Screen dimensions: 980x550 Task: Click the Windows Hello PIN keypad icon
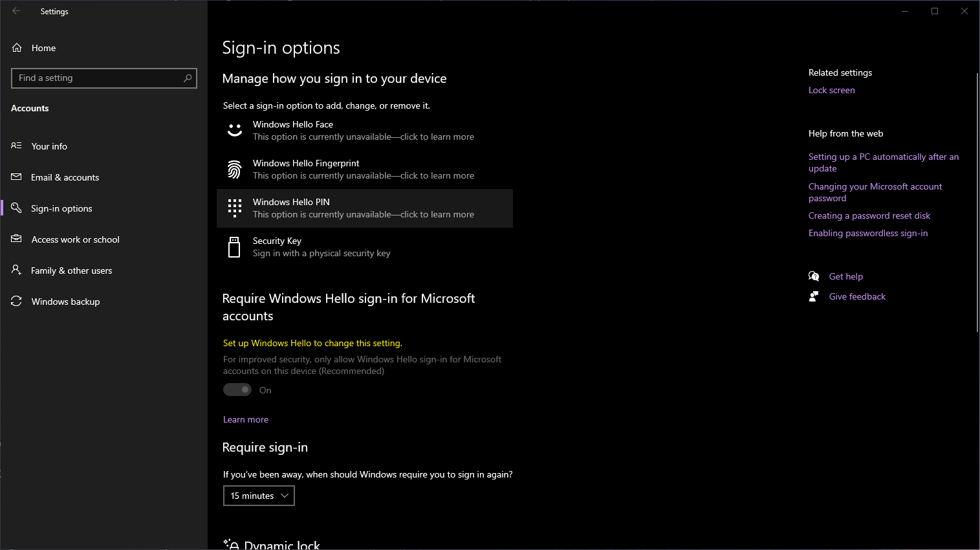235,208
